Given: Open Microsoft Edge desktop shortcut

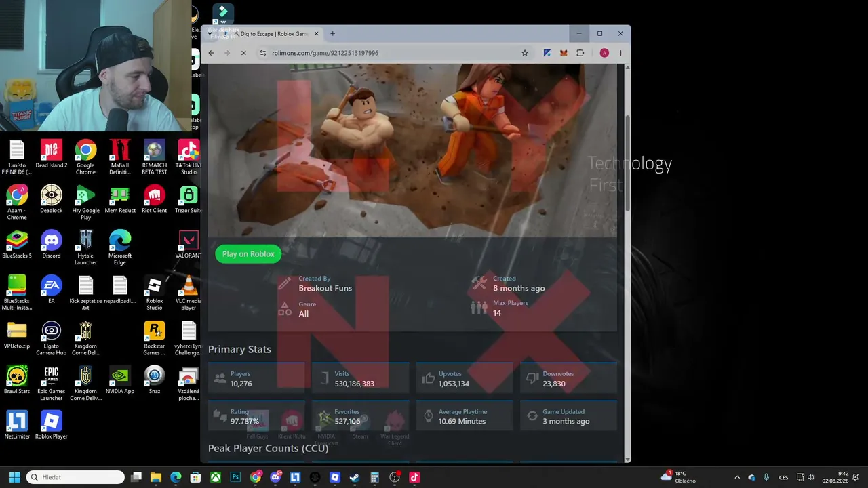Looking at the screenshot, I should (x=120, y=247).
